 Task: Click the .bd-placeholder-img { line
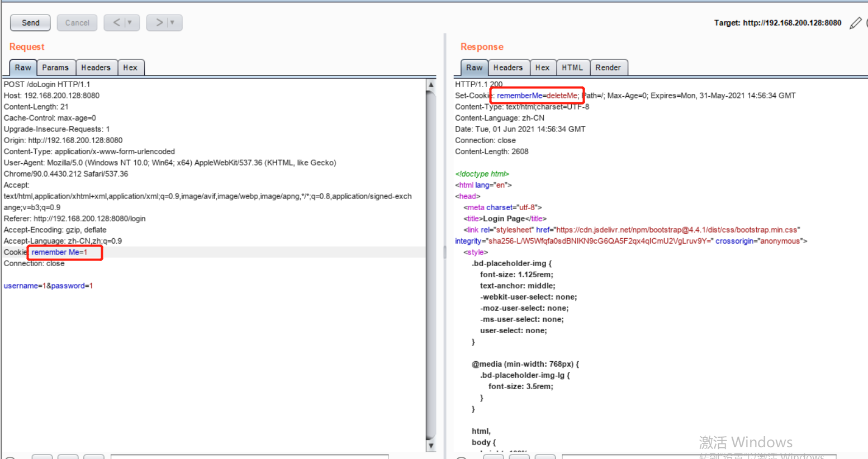[511, 263]
